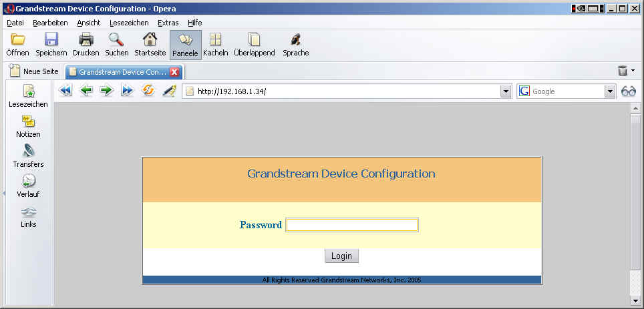This screenshot has width=644, height=309.
Task: Expand trash icon dropdown arrow
Action: [633, 71]
